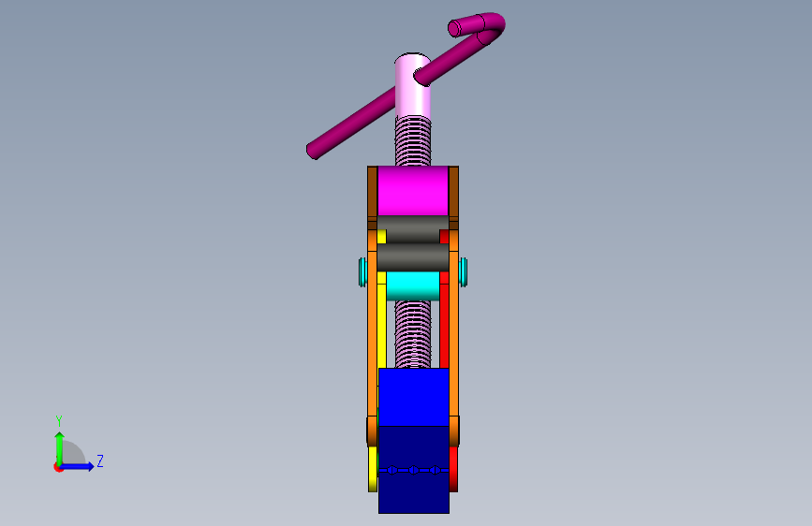The width and height of the screenshot is (812, 526).
Task: Click the green Y axis arrow of the triad
Action: click(x=60, y=447)
